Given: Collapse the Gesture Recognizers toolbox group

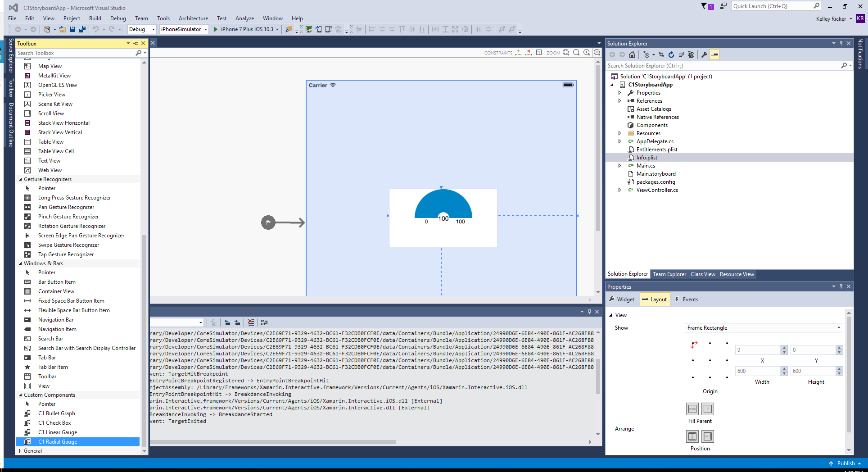Looking at the screenshot, I should point(20,179).
